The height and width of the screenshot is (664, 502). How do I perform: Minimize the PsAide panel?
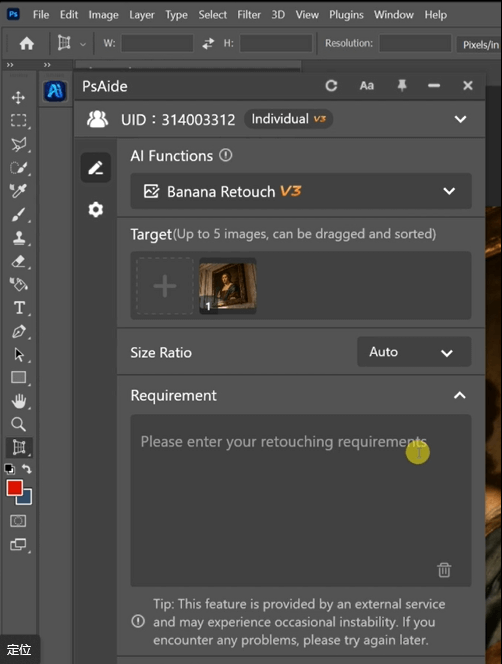point(434,86)
